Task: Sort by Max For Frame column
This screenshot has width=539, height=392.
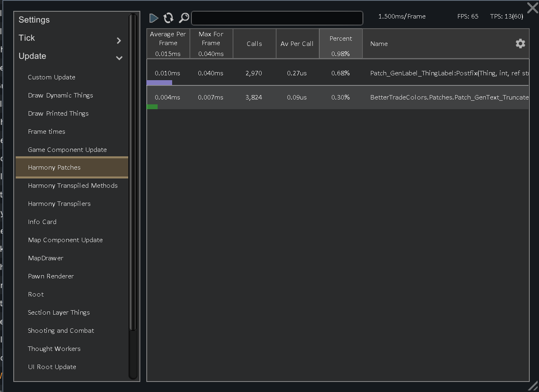Action: tap(211, 44)
